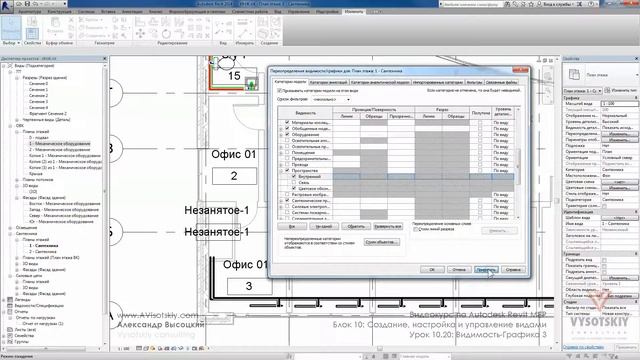Click the Все button under the table

pyautogui.click(x=292, y=226)
